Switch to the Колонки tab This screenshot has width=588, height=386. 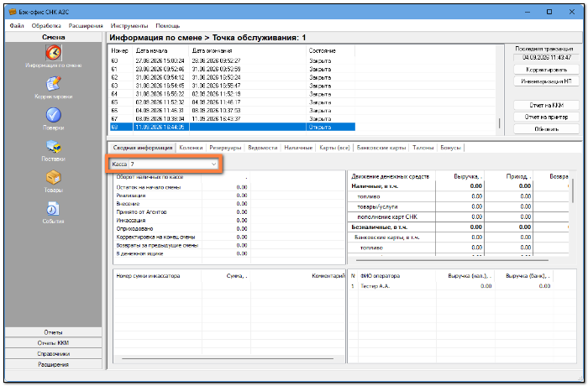point(191,148)
